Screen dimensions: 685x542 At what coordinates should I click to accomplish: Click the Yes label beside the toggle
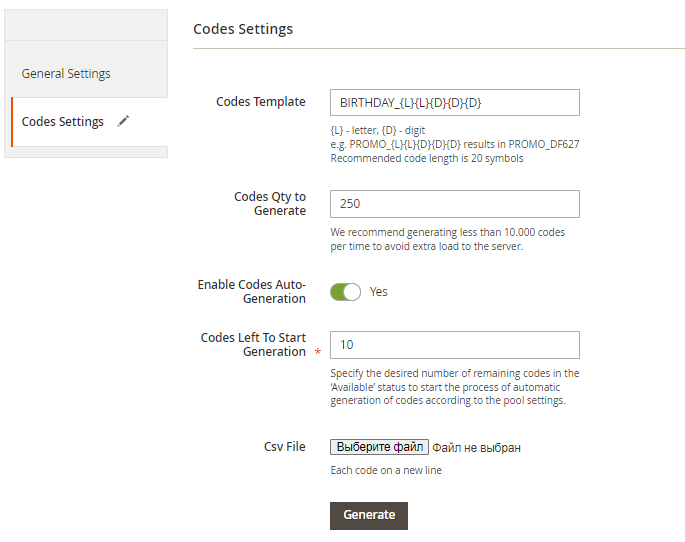click(378, 292)
